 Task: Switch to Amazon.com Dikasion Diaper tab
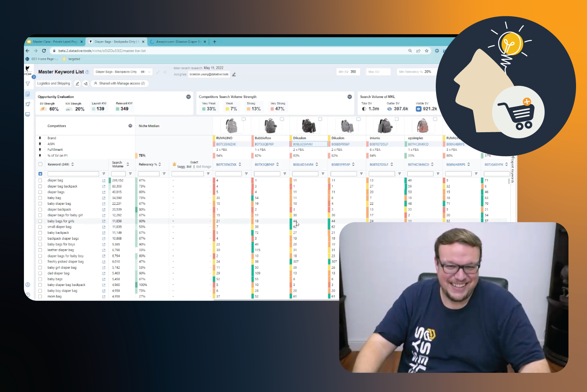pyautogui.click(x=178, y=42)
